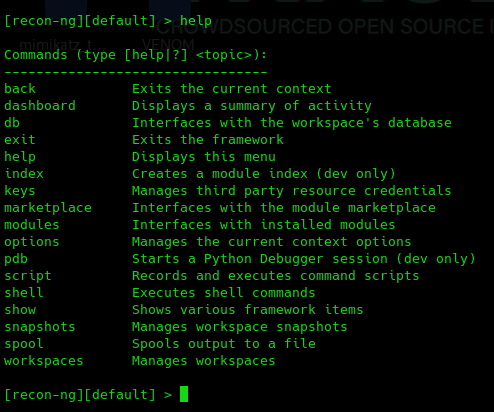The image size is (494, 412).
Task: Select the 'script' command name
Action: tap(28, 276)
